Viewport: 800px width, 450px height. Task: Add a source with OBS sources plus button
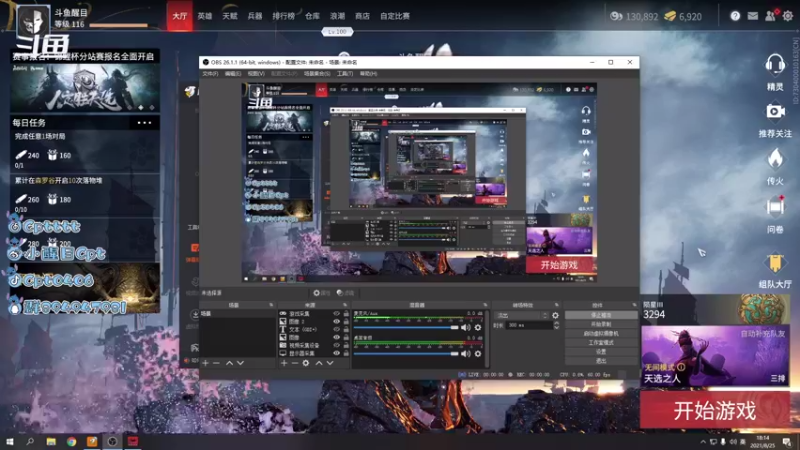click(284, 363)
